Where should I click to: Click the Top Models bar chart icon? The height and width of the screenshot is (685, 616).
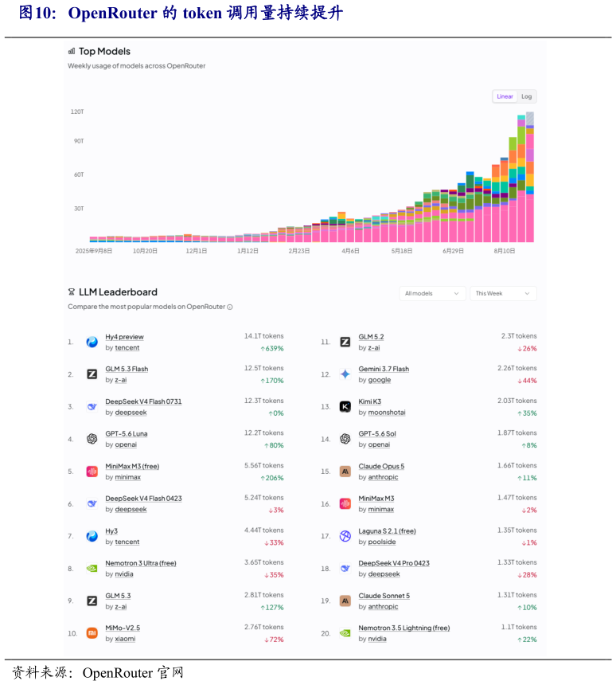tap(72, 52)
